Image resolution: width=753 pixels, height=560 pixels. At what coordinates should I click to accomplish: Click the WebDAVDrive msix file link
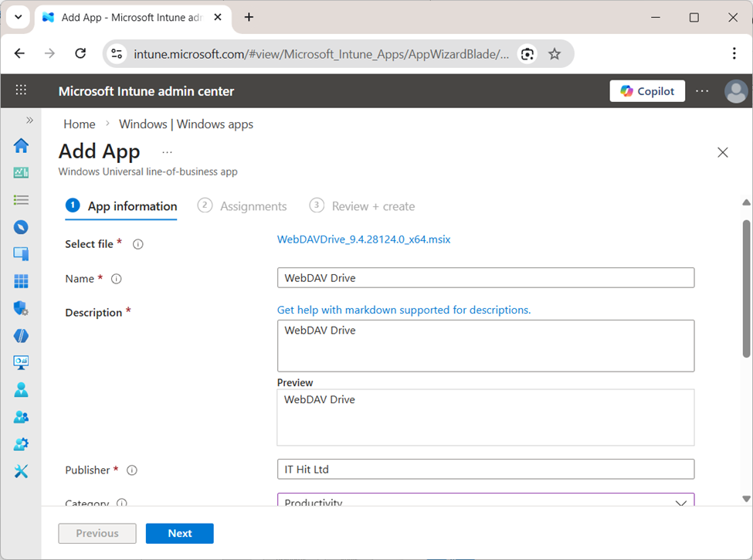364,239
